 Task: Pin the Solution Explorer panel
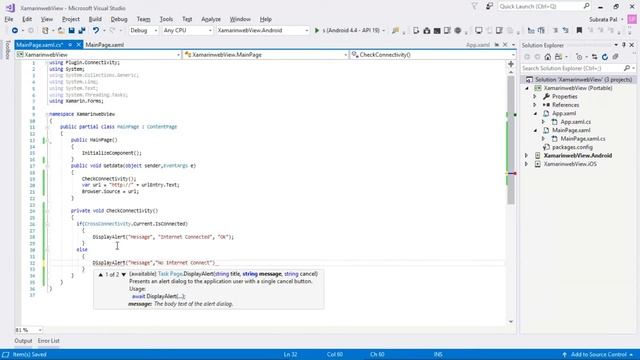point(624,45)
